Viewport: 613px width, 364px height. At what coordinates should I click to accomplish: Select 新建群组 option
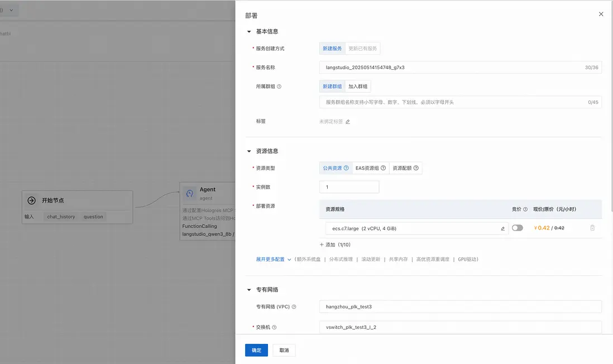pos(332,87)
